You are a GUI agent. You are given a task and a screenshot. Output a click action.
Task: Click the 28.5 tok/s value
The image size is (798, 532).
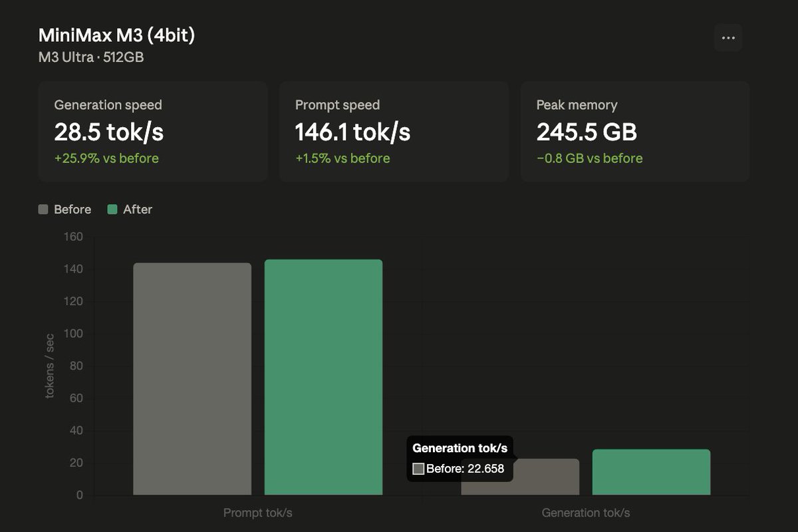[x=108, y=132]
